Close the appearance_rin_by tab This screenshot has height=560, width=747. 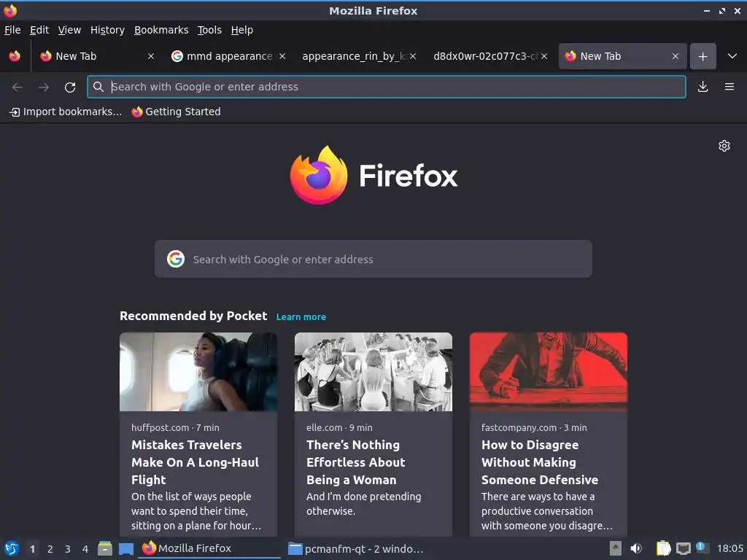tap(413, 56)
